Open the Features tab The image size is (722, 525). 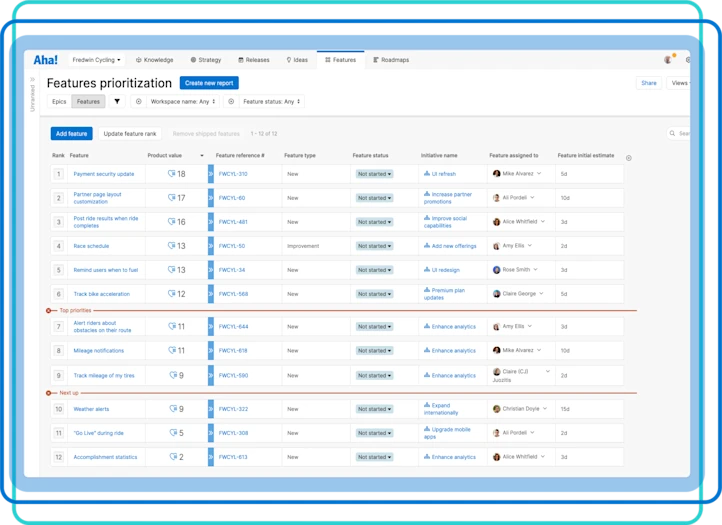pos(341,60)
